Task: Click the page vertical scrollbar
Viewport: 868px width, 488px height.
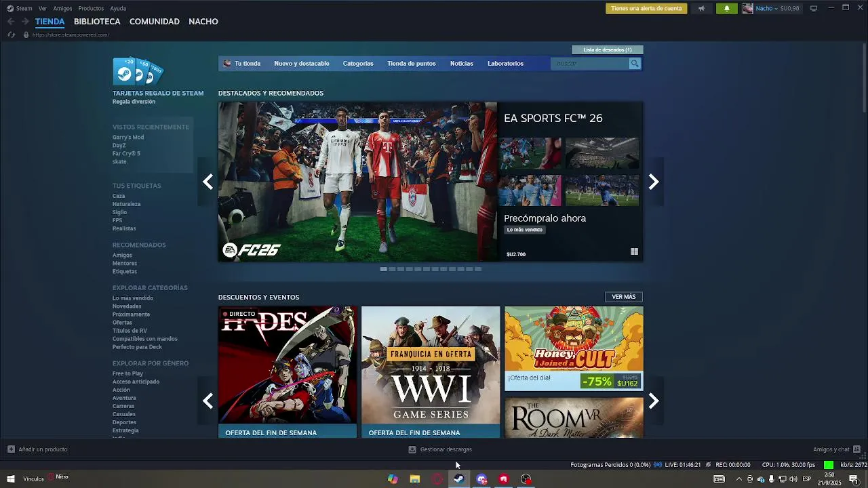Action: (x=865, y=79)
